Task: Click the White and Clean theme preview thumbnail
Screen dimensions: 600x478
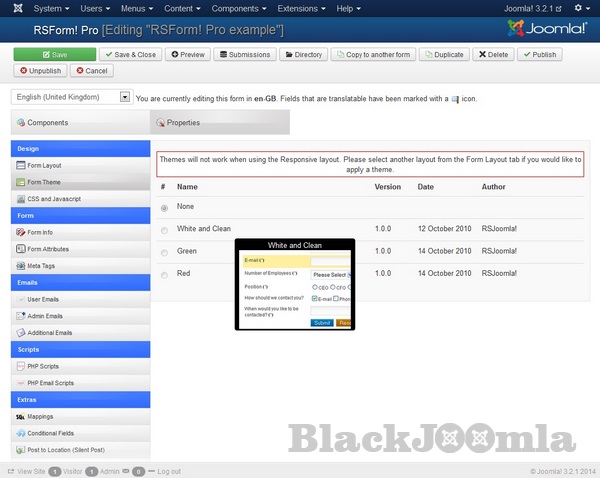Action: click(295, 285)
